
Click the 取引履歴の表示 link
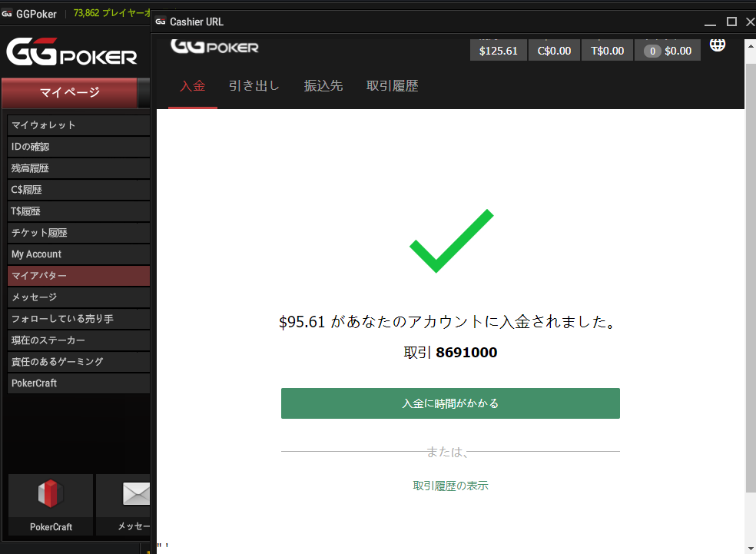click(x=450, y=486)
